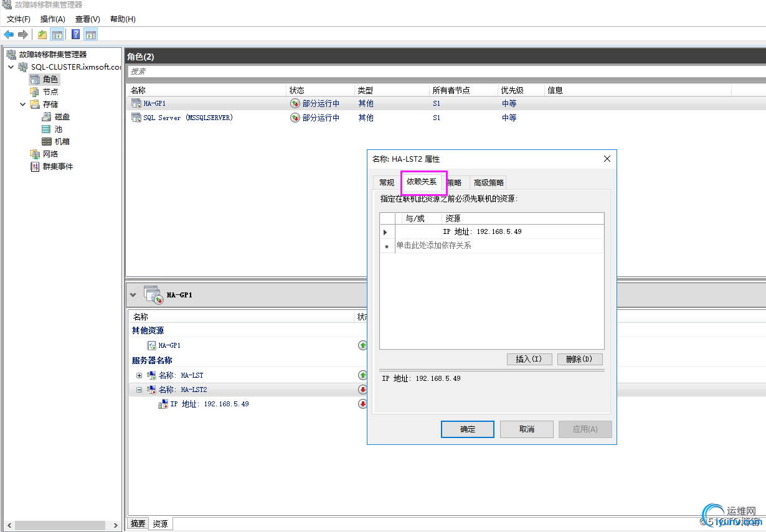Select 存储 folder in the tree
The image size is (766, 532).
tap(50, 104)
